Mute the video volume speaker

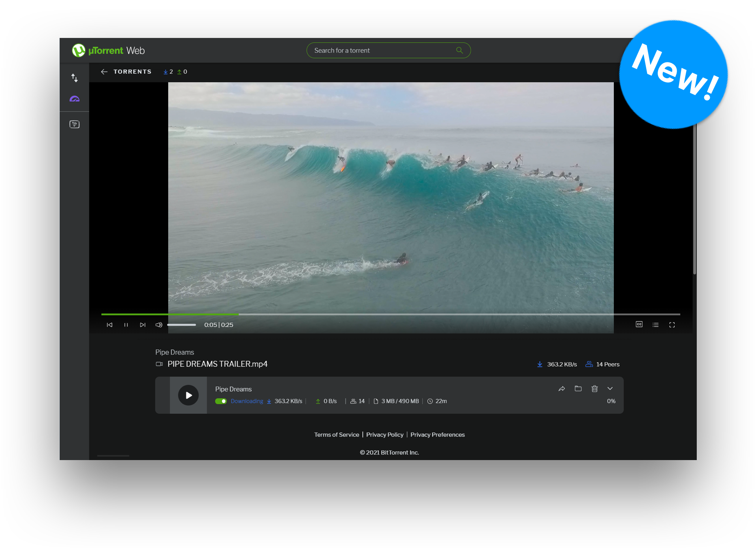coord(159,325)
